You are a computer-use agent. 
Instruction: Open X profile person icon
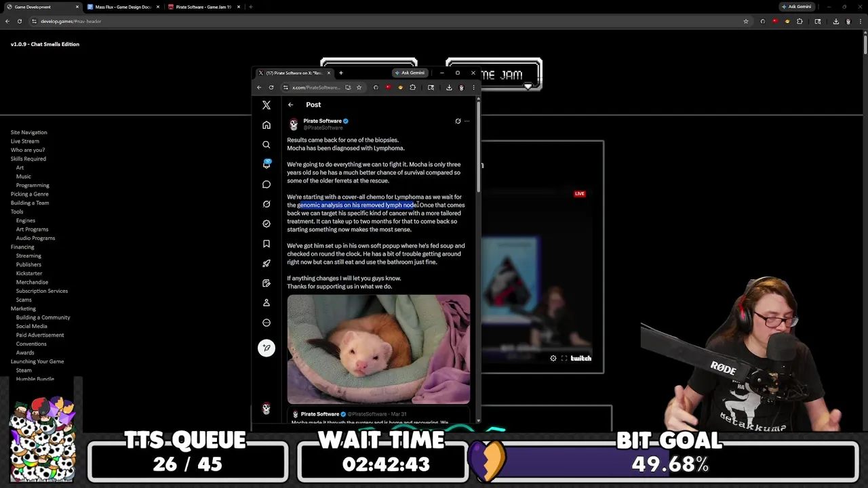267,302
